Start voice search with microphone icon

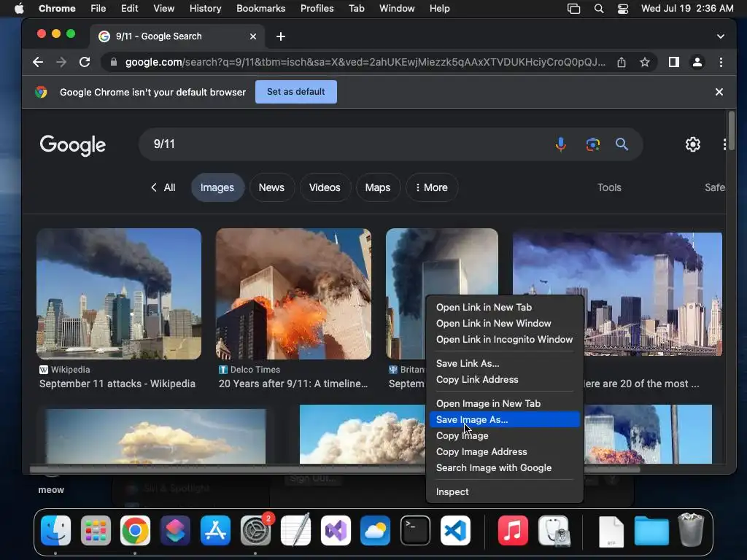[x=561, y=144]
